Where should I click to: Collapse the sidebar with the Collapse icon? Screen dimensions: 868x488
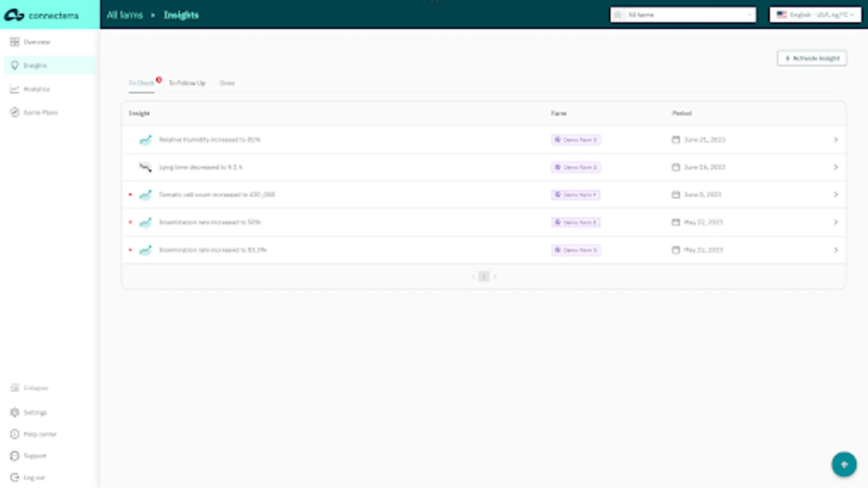pyautogui.click(x=15, y=388)
